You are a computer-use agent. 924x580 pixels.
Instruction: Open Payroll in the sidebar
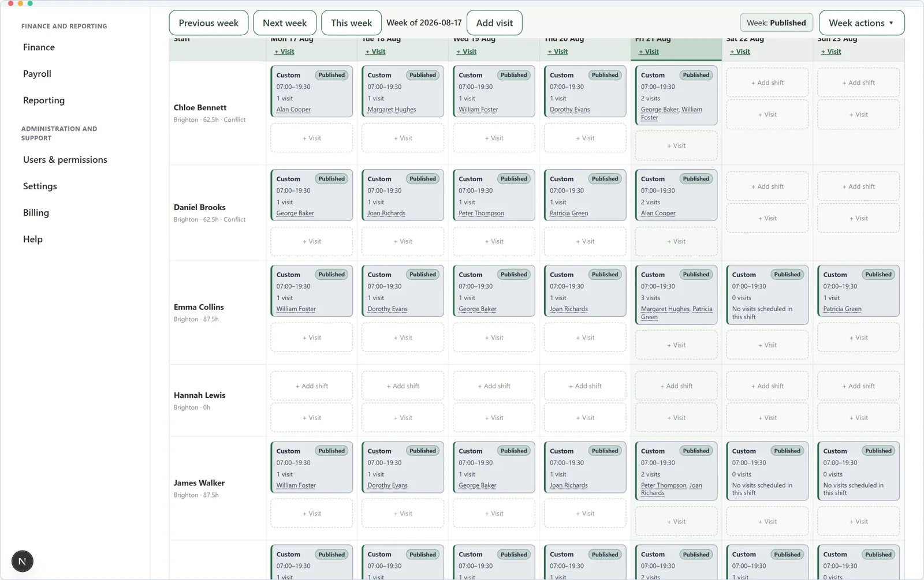click(37, 74)
